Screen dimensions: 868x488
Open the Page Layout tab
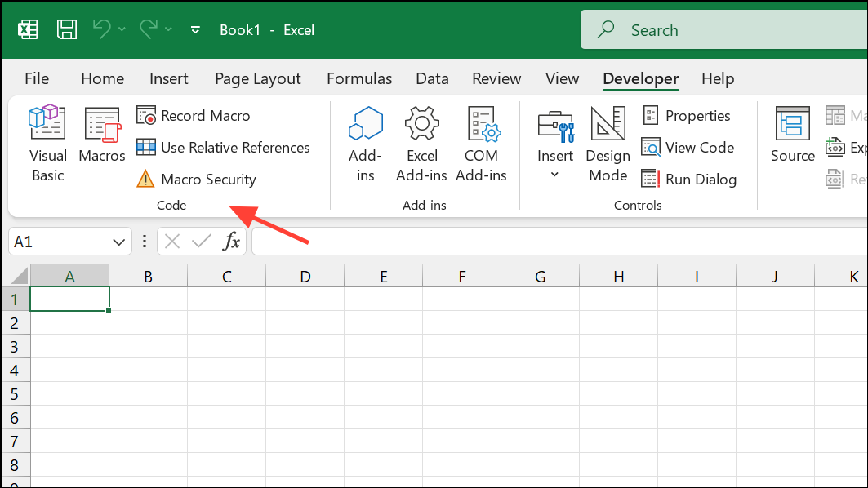tap(257, 79)
